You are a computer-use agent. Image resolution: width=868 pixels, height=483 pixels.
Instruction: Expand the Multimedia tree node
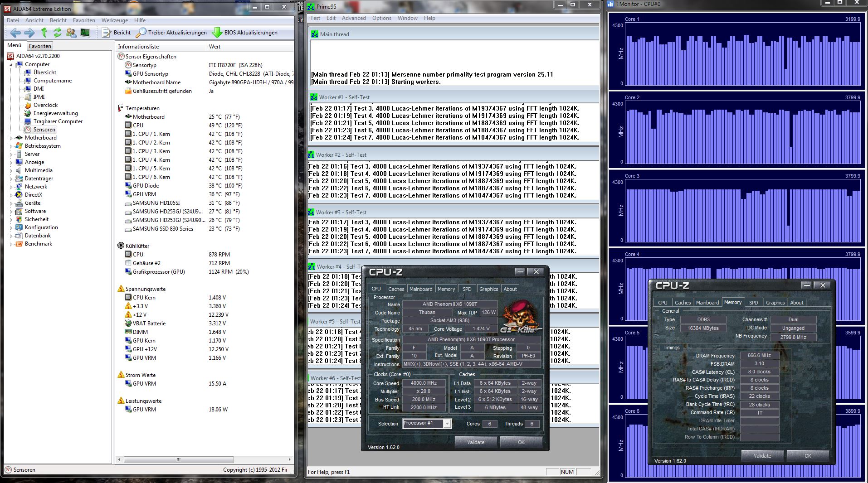pyautogui.click(x=11, y=170)
